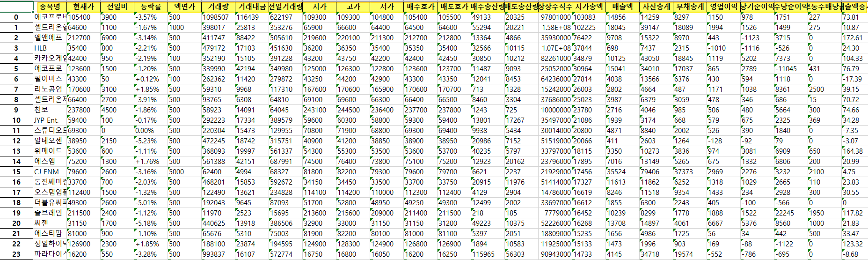Screen dimensions: 868x260
Task: Select the 솔브레인 name cell
Action: coord(50,213)
